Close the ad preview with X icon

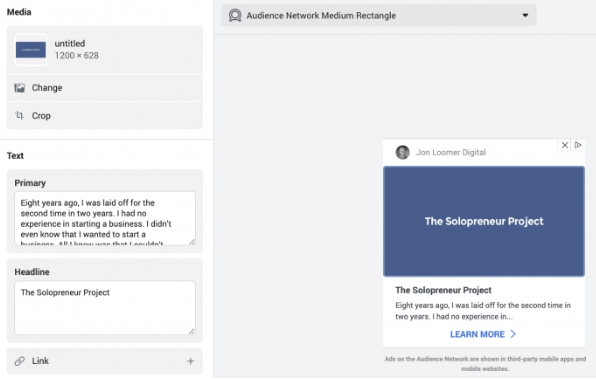tap(565, 145)
